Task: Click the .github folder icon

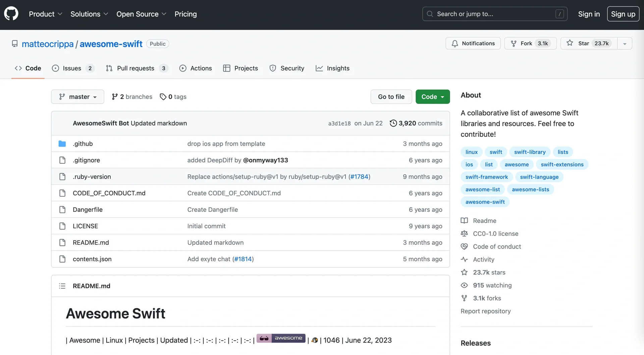Action: point(62,144)
